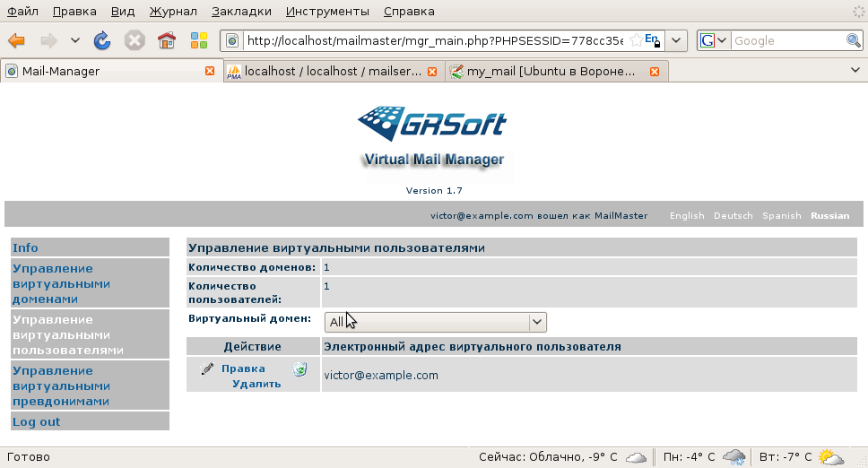This screenshot has height=468, width=868.
Task: Click the Tuesday partly sunny forecast icon
Action: tap(830, 457)
